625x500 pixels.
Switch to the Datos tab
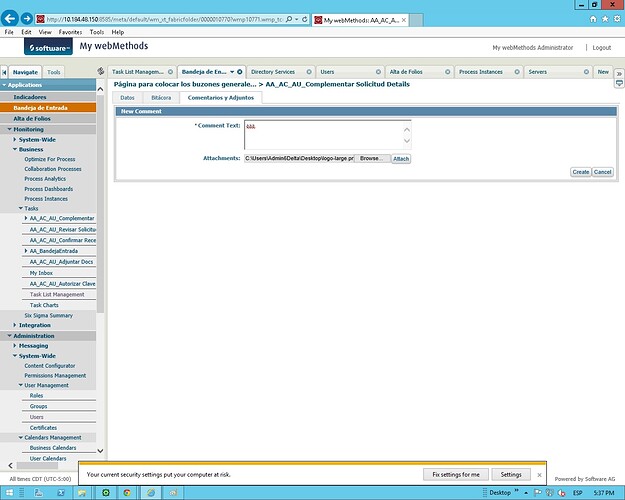pyautogui.click(x=127, y=98)
